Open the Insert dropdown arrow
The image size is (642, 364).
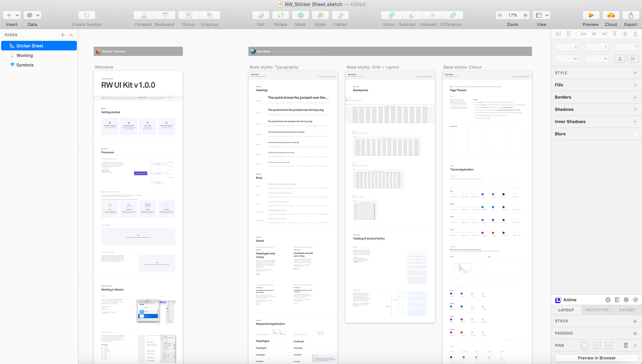17,15
